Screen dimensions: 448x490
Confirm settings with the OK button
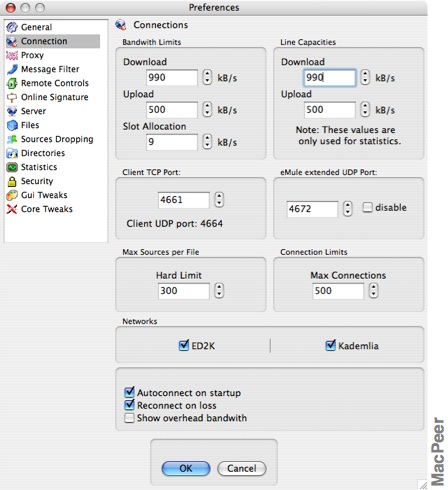[x=186, y=469]
